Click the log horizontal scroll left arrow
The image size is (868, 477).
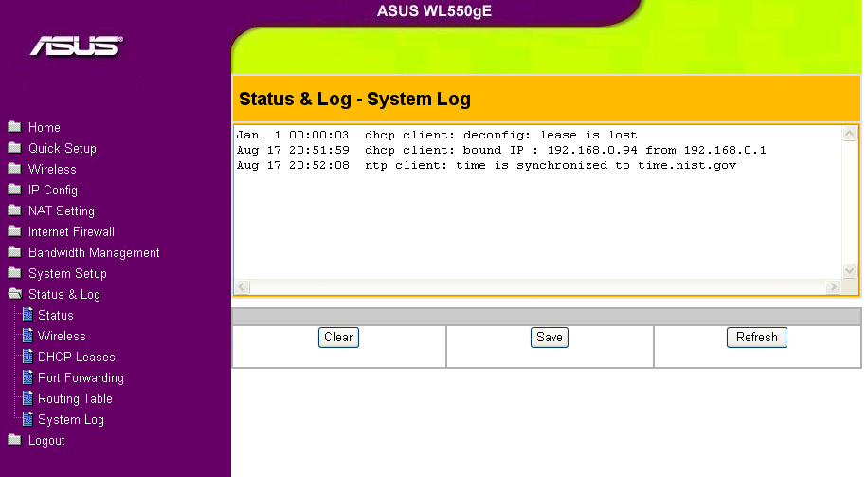pos(243,287)
